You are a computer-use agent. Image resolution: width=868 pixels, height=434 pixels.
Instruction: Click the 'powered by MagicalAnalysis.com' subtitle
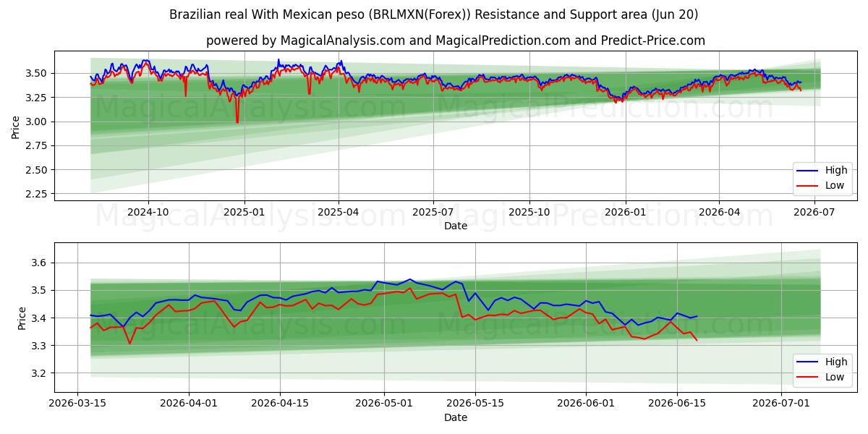pos(456,41)
